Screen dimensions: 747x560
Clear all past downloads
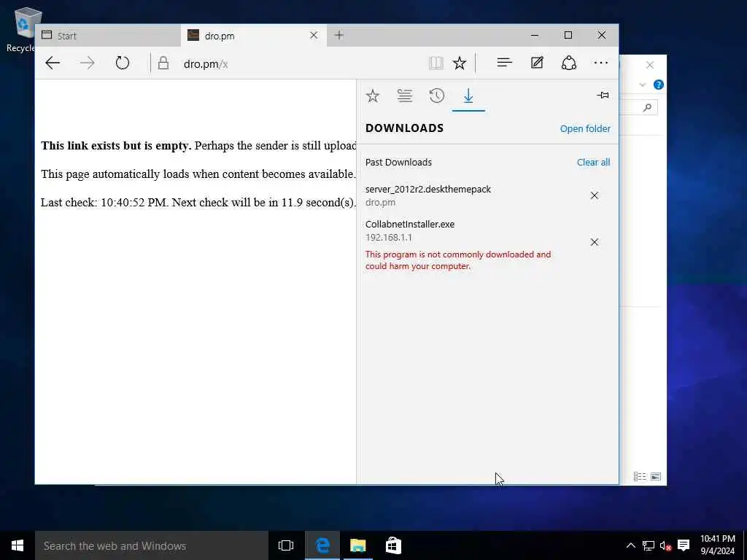(593, 163)
